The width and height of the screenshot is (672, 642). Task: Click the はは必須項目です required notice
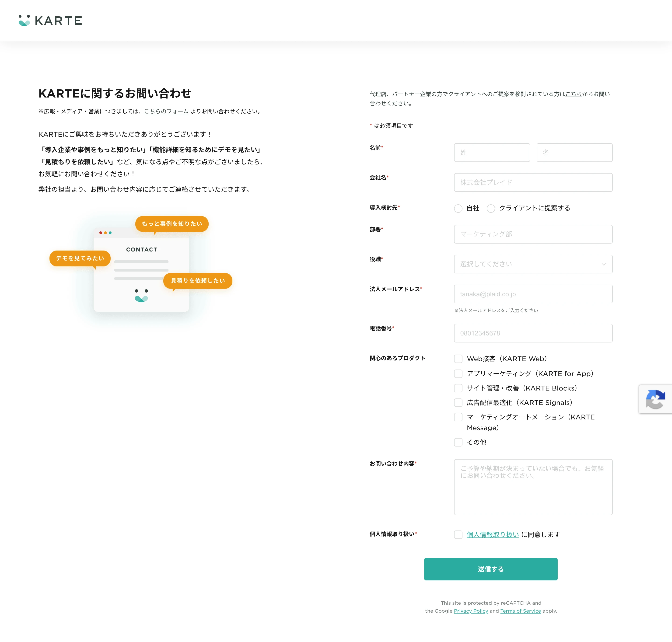(x=391, y=126)
